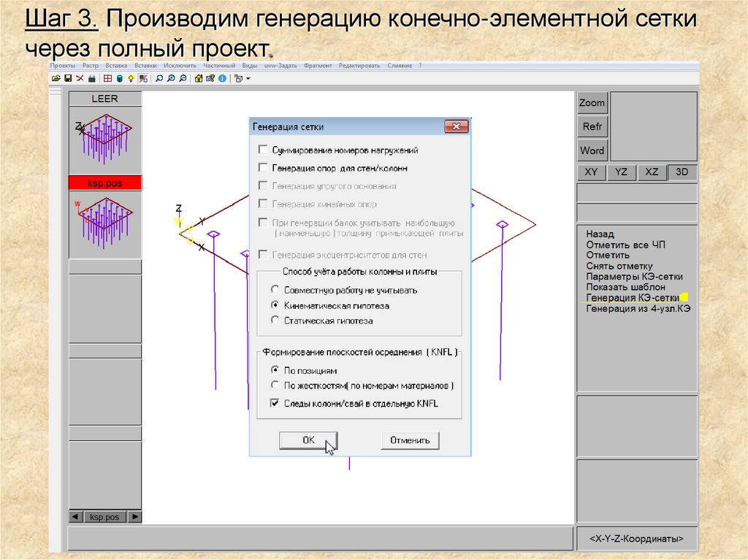Click Отметить все ЧП
The image size is (748, 560).
[x=625, y=245]
